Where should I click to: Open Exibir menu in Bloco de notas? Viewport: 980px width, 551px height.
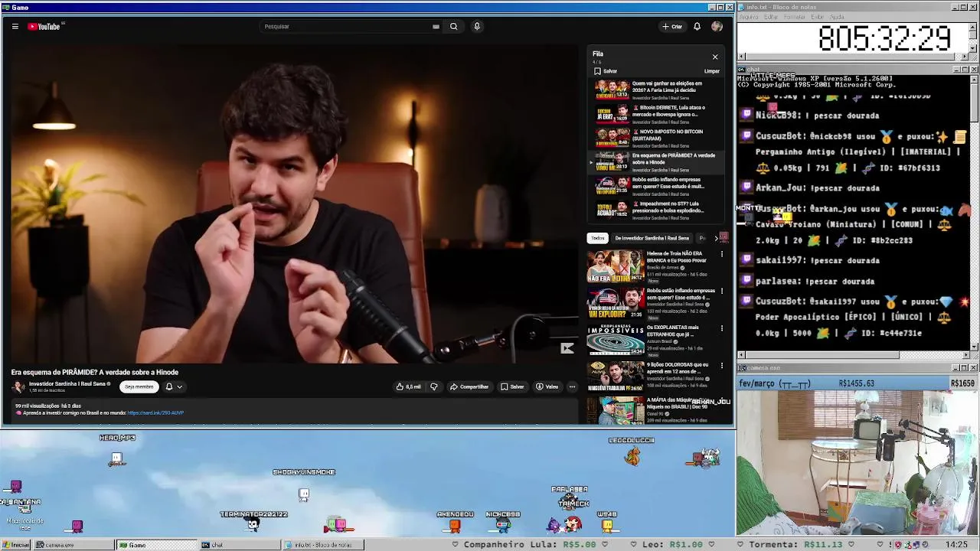(818, 17)
